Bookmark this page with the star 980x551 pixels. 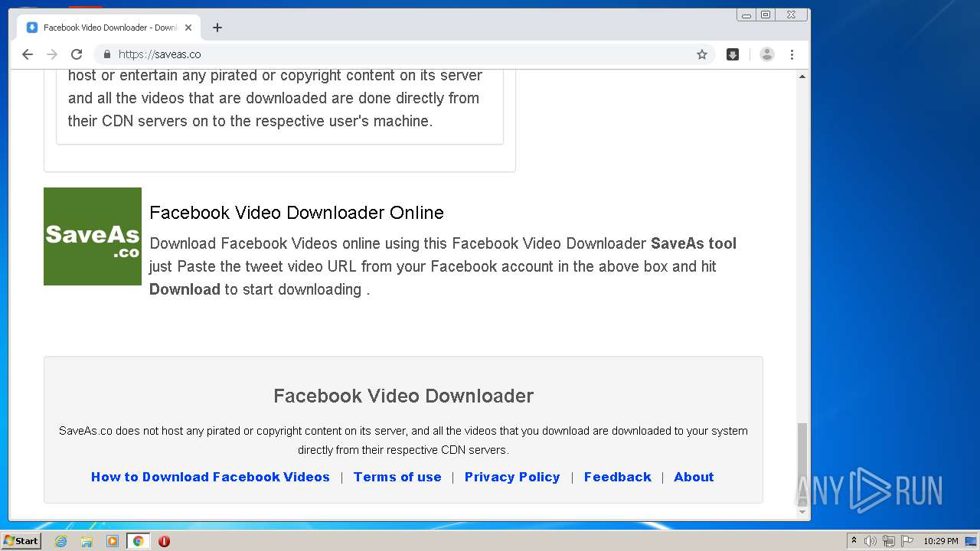701,54
